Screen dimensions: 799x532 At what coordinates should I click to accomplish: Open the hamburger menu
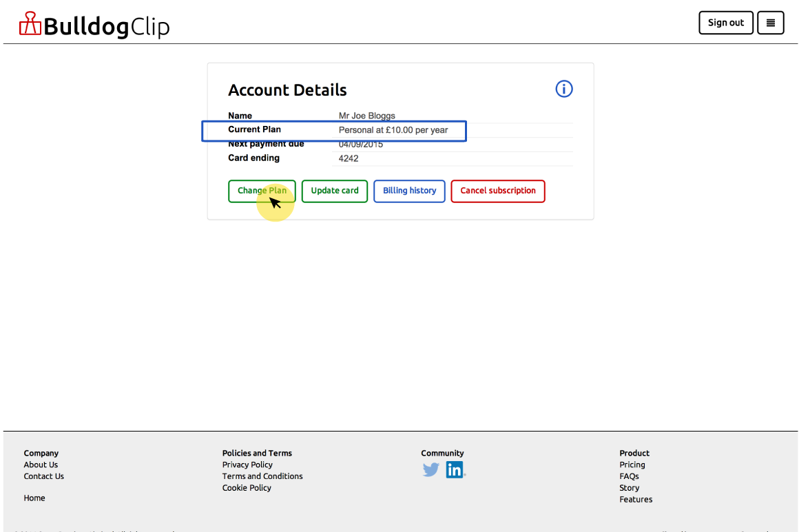point(770,23)
